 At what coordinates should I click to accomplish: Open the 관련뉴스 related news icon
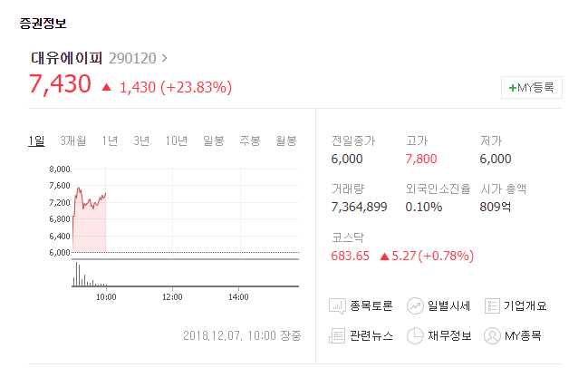click(337, 335)
